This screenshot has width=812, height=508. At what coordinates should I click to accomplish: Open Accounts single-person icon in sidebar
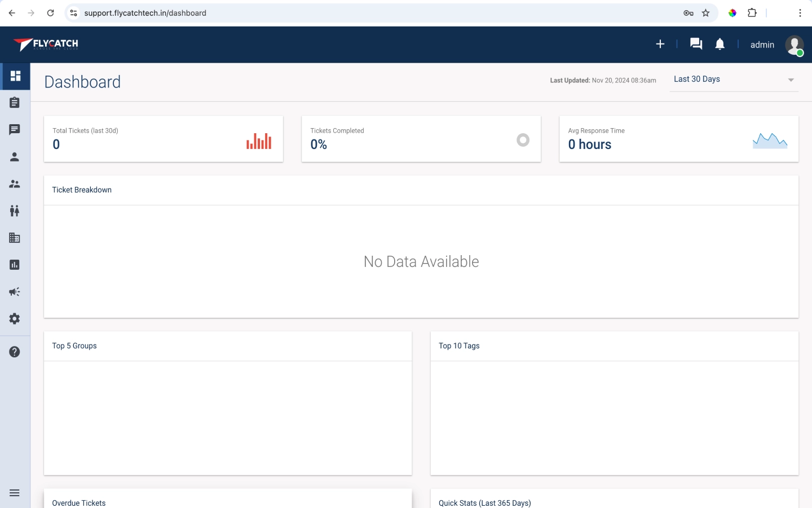point(15,157)
